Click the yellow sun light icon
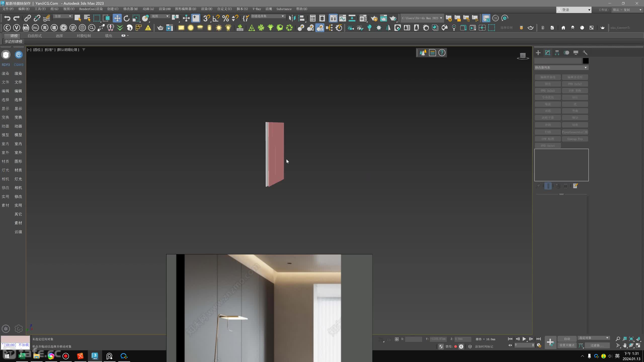The image size is (644, 362). click(219, 28)
